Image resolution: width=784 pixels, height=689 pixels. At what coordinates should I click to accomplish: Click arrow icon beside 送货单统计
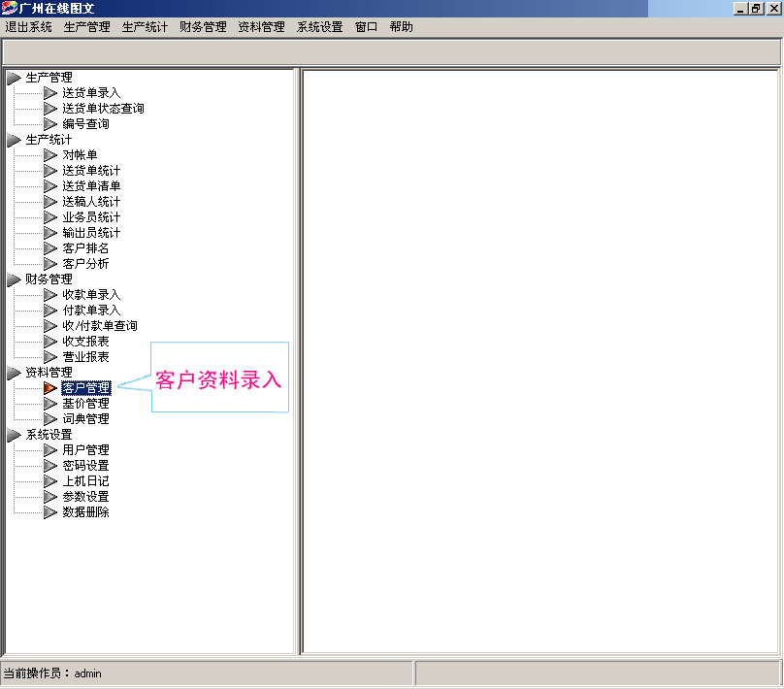point(50,171)
